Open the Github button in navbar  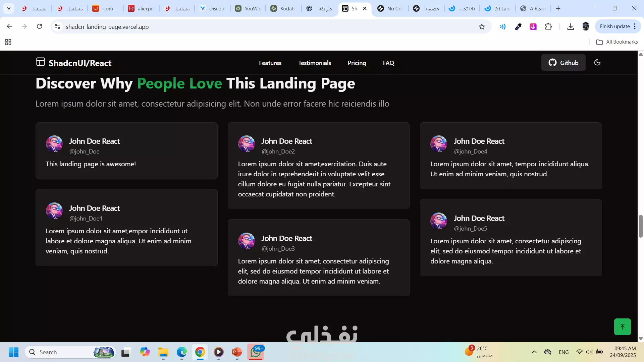coord(563,63)
